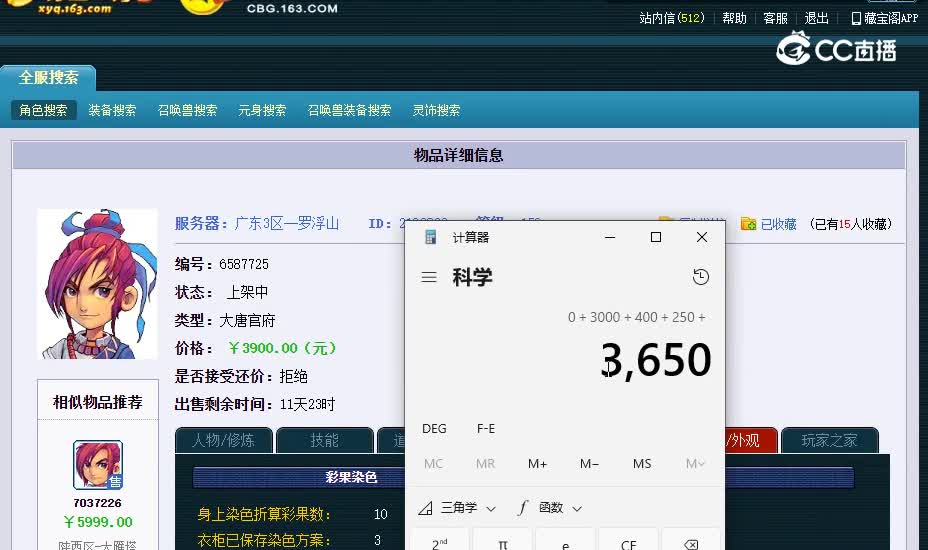Click the ￥5999.00 similar item price
This screenshot has width=928, height=550.
(98, 522)
